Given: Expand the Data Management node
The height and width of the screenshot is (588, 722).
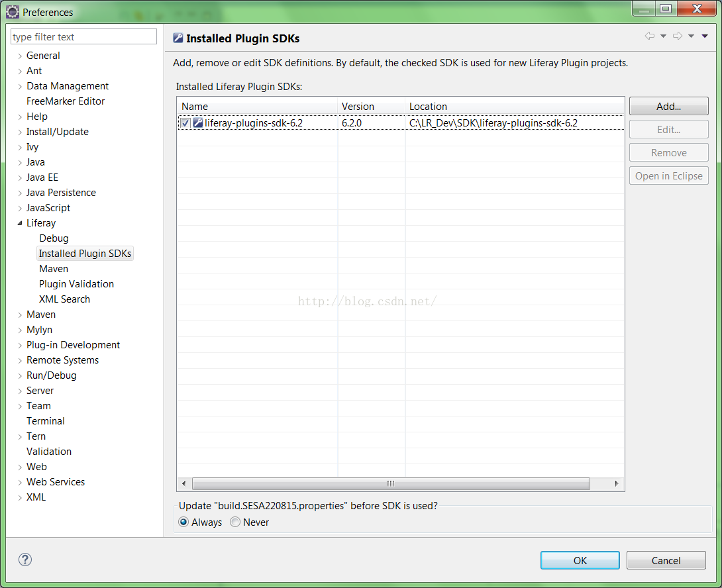Looking at the screenshot, I should click(x=20, y=87).
